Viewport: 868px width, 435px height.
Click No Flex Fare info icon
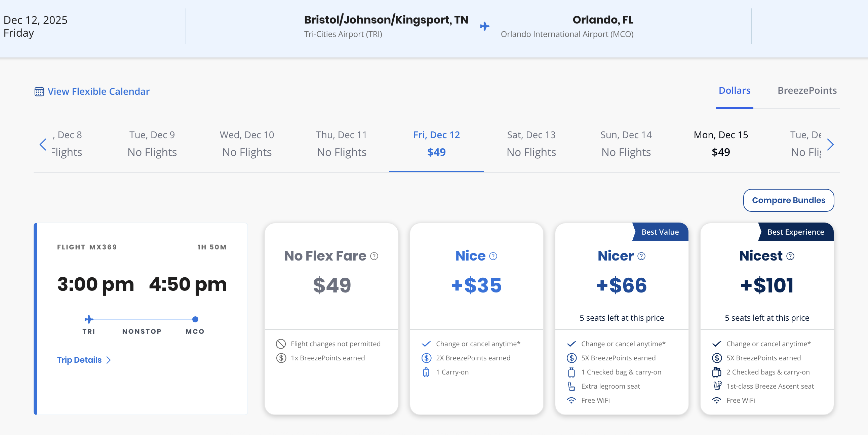374,256
